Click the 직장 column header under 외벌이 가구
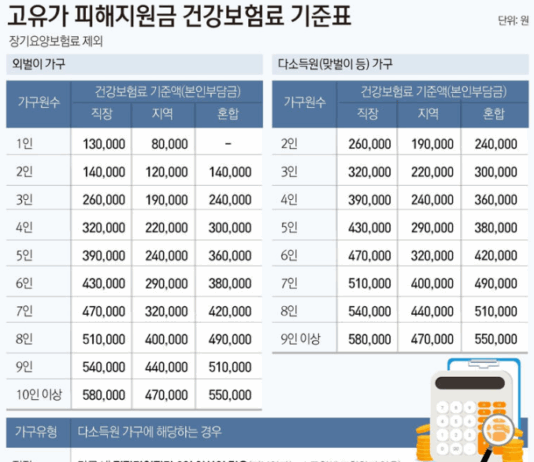The image size is (534, 462). 101,114
